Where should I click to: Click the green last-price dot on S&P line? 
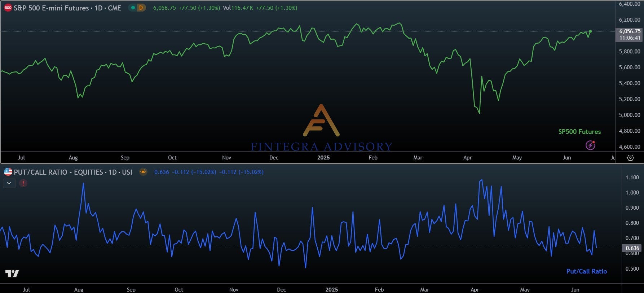click(590, 31)
